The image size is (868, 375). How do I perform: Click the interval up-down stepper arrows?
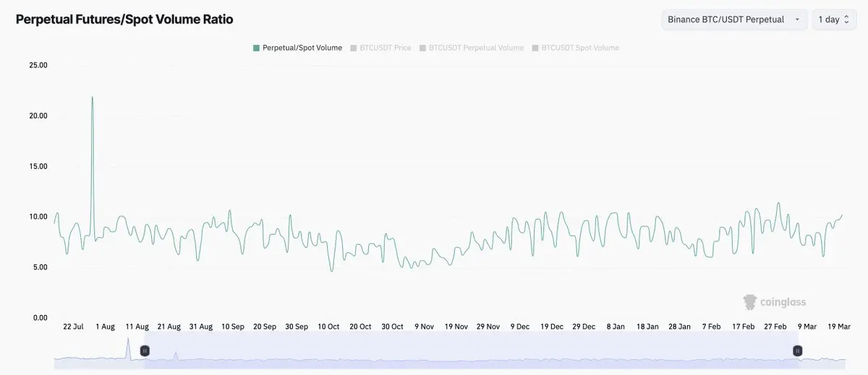(x=846, y=20)
